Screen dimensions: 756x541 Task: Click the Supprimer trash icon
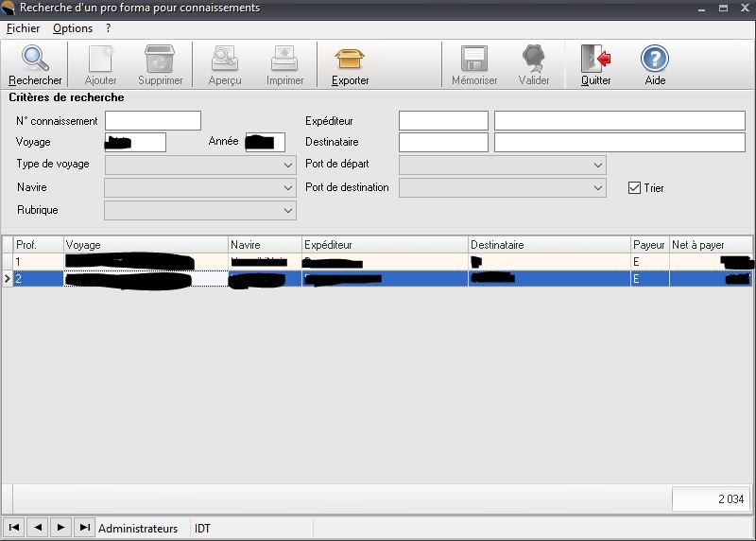click(160, 60)
